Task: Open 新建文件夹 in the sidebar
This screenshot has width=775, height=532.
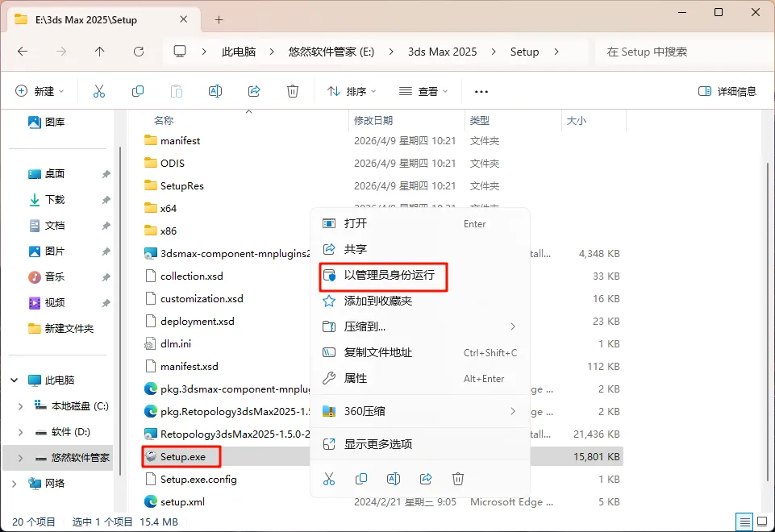Action: (x=60, y=329)
